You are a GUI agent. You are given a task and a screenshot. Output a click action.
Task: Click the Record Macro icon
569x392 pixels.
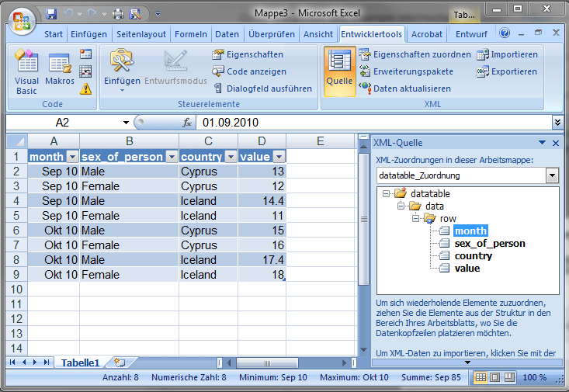(x=85, y=54)
